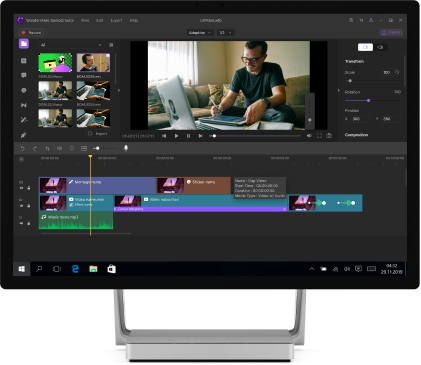Select the Montage name clip on timeline

tap(97, 185)
